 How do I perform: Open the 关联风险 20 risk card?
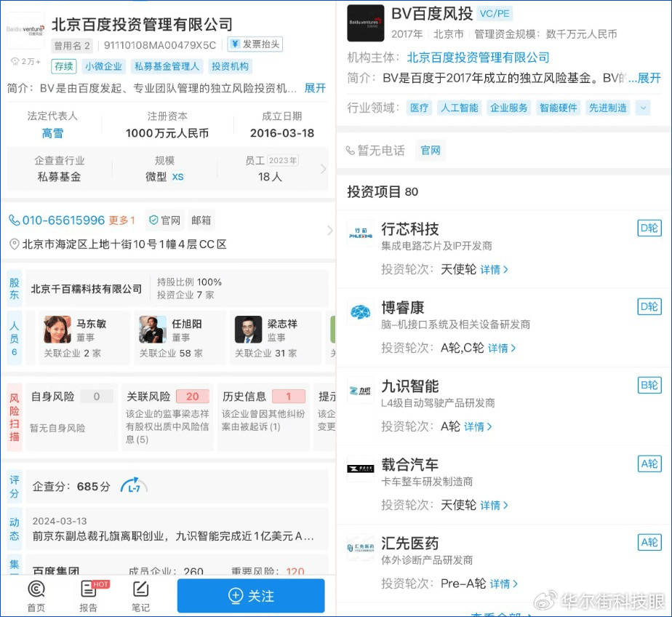167,417
